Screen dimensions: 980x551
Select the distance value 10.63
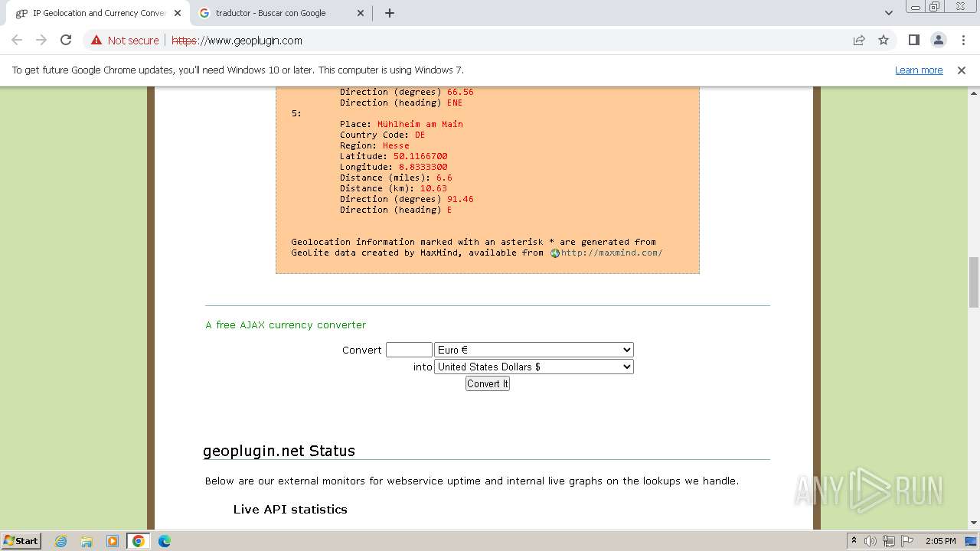[433, 188]
